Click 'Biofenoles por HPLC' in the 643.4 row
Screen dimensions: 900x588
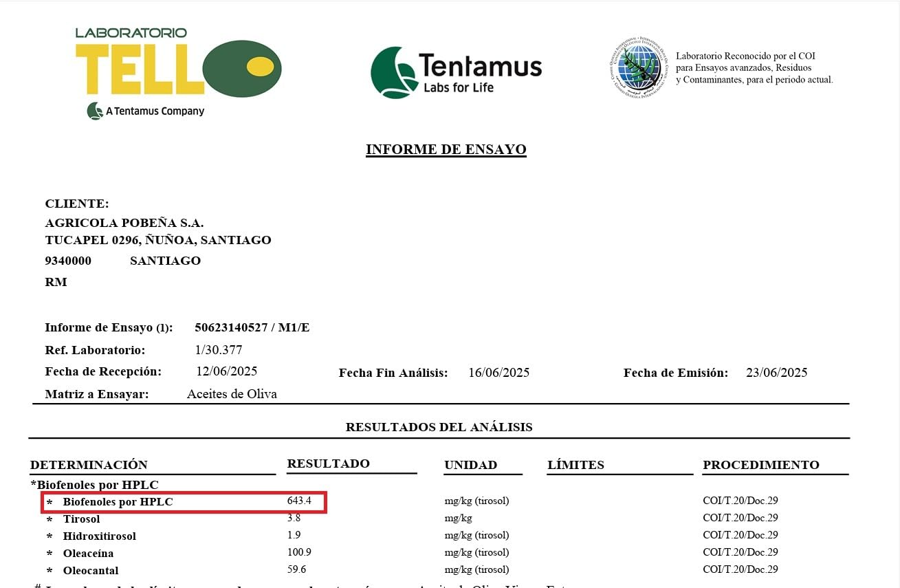(x=118, y=502)
